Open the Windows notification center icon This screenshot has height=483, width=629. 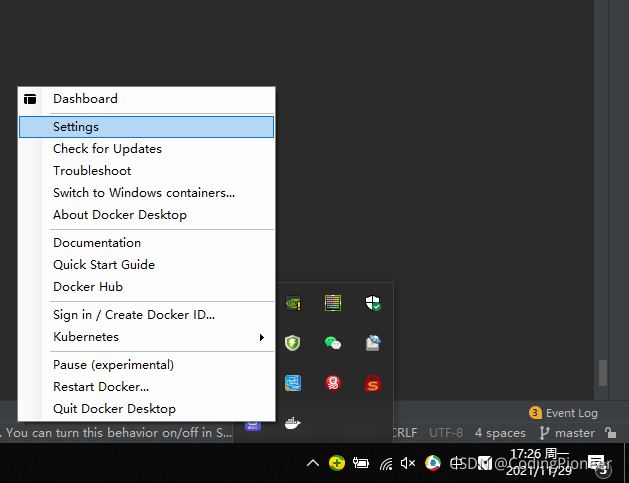[597, 463]
